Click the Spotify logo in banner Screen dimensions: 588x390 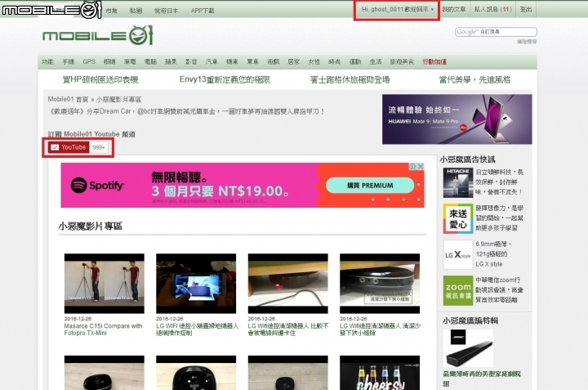(97, 185)
